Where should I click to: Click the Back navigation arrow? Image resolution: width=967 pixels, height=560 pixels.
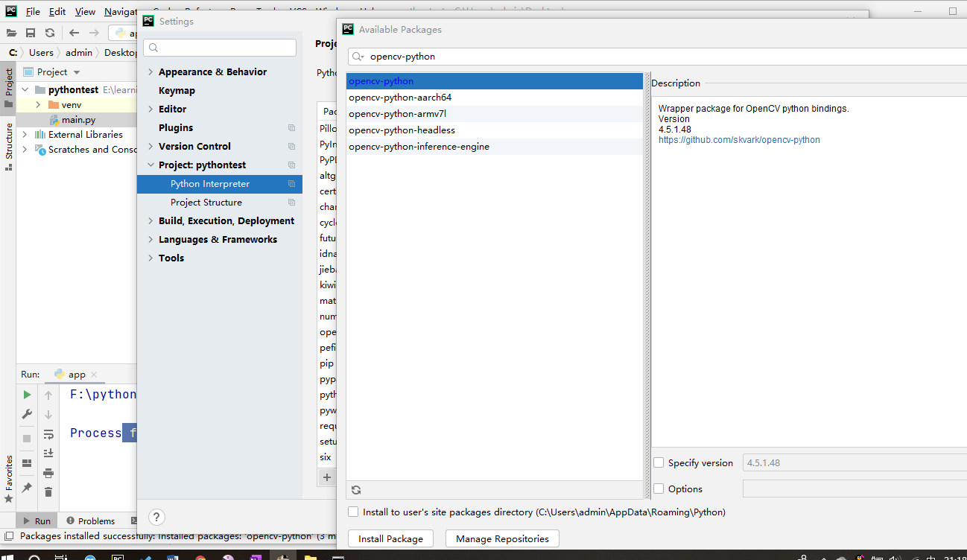pos(74,33)
